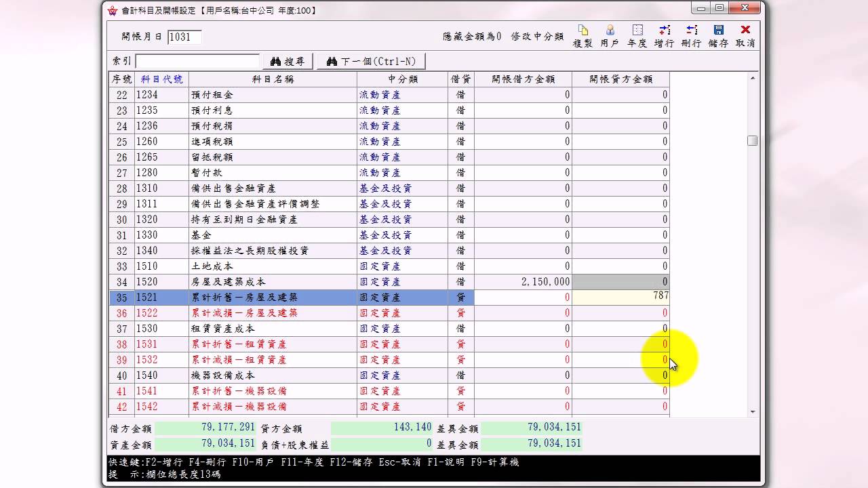
Task: Select row 採權益法之長期股權投資
Action: [389, 251]
